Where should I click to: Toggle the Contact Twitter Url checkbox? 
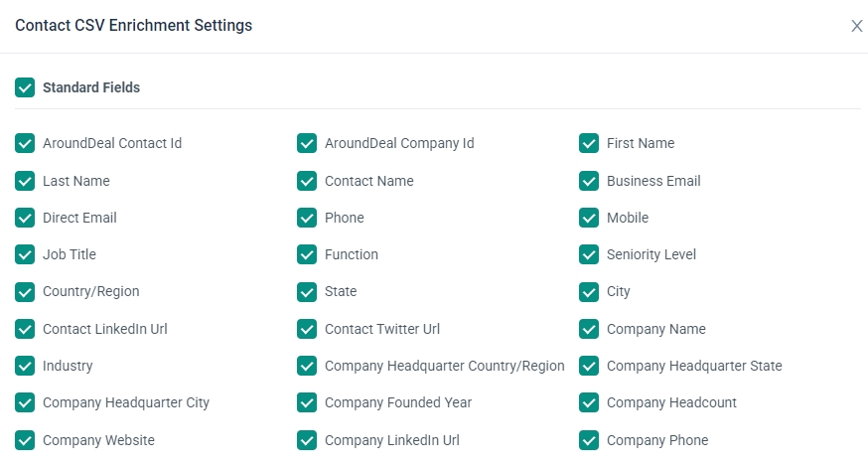tap(307, 329)
